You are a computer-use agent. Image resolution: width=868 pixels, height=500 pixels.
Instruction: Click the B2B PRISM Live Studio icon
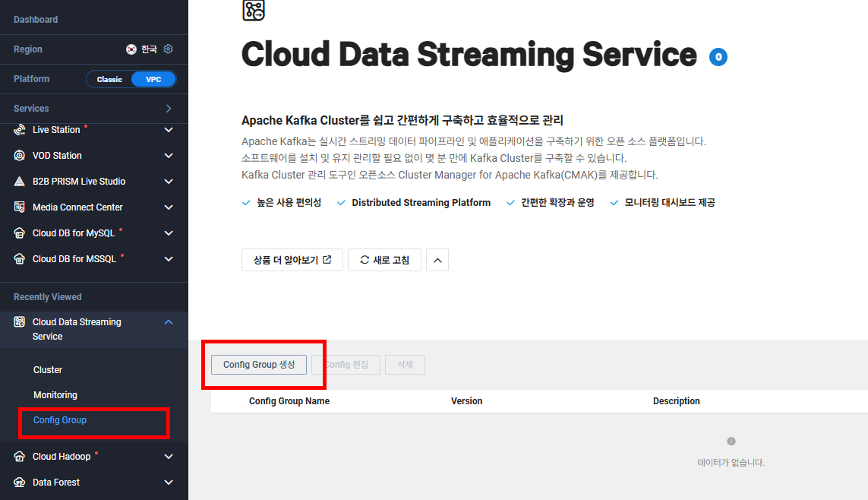[x=20, y=181]
